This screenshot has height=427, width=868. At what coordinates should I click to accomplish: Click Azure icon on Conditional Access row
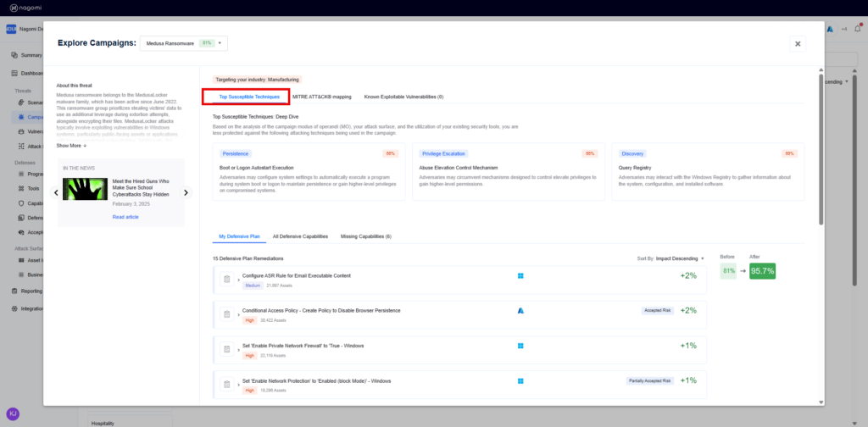coord(520,311)
